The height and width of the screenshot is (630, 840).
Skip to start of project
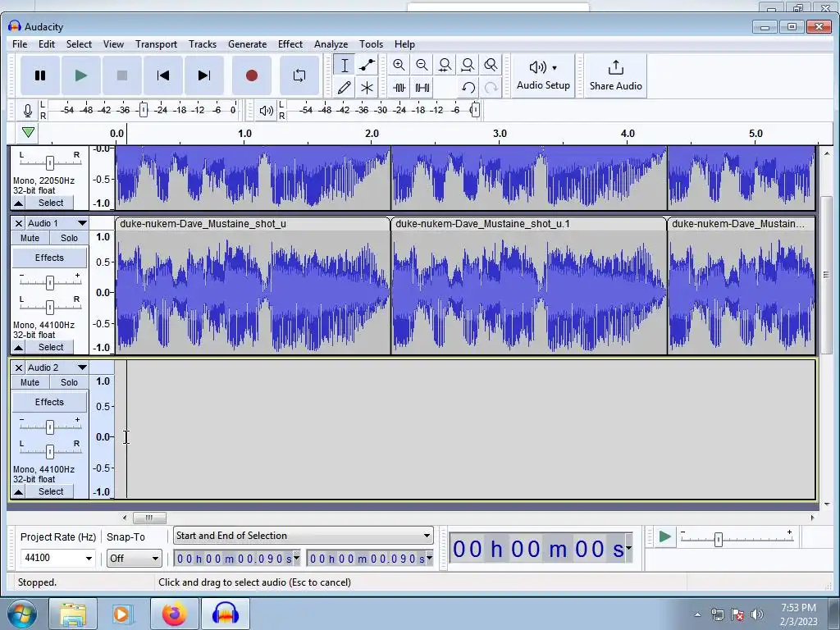click(x=163, y=75)
